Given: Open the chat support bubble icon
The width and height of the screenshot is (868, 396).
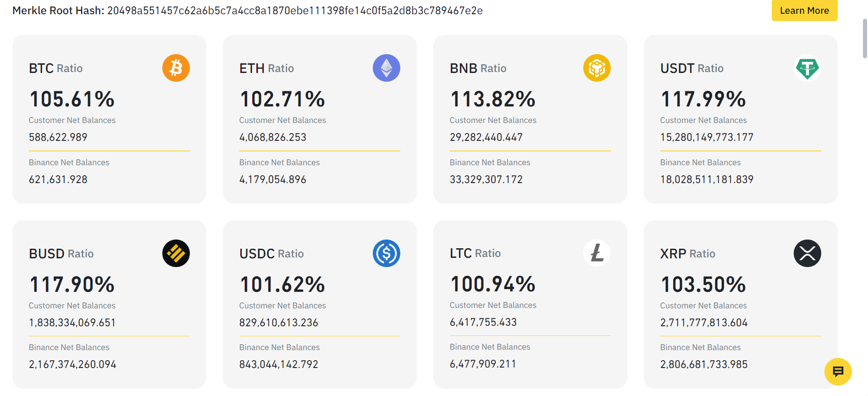Looking at the screenshot, I should tap(838, 371).
